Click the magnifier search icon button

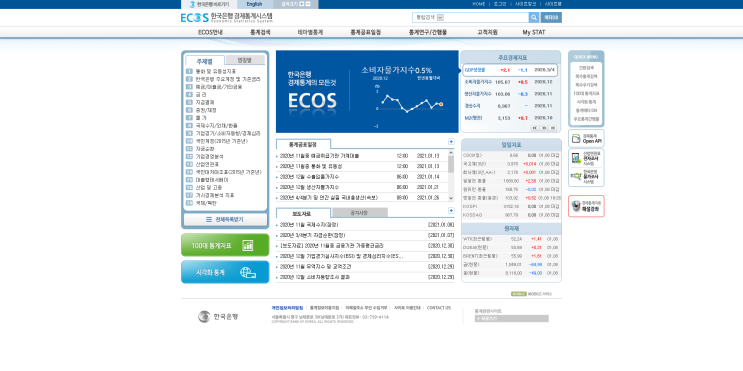pos(534,18)
